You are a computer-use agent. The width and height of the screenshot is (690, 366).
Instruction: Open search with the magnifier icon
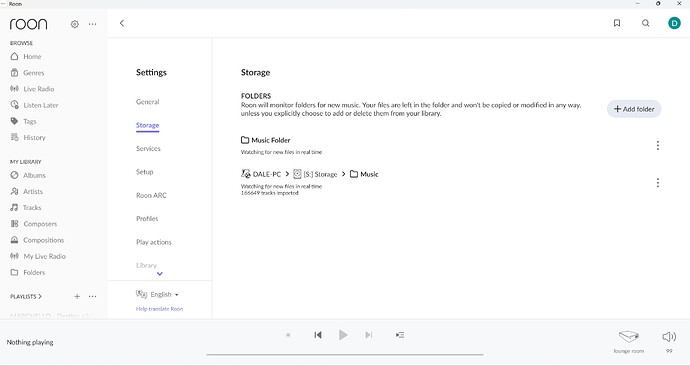click(646, 23)
